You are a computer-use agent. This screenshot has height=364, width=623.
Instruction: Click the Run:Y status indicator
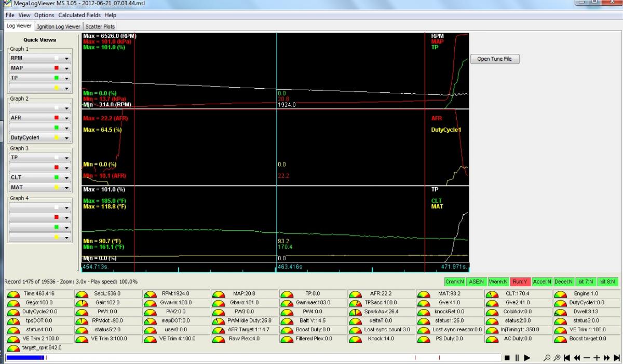click(520, 282)
